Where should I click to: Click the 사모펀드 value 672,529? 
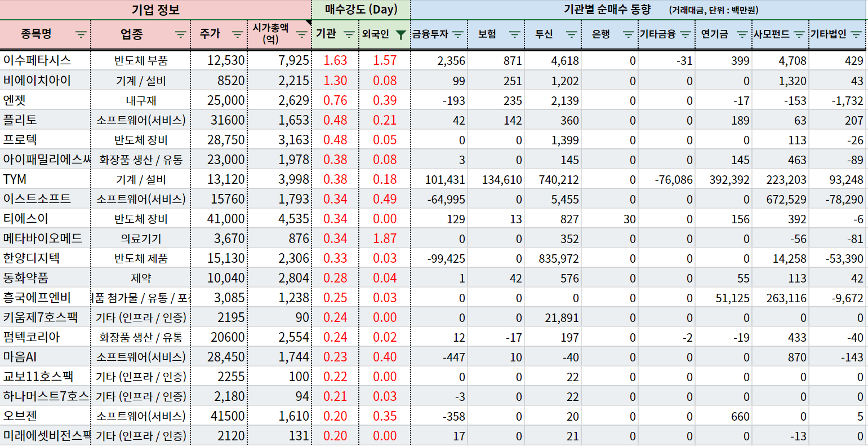780,198
